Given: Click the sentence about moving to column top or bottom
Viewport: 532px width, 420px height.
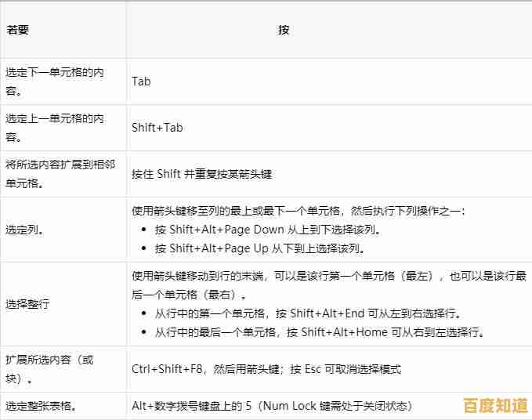Looking at the screenshot, I should 298,212.
